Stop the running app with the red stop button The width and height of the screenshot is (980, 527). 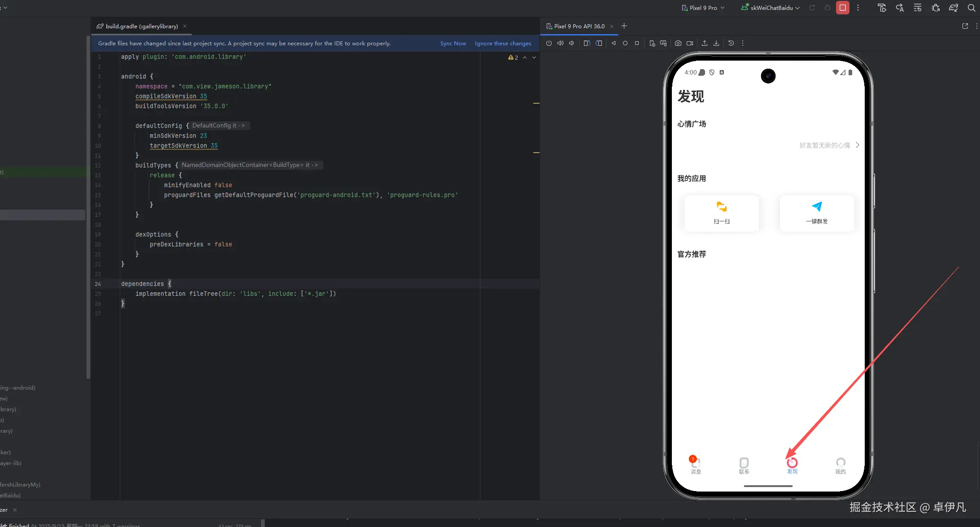842,8
